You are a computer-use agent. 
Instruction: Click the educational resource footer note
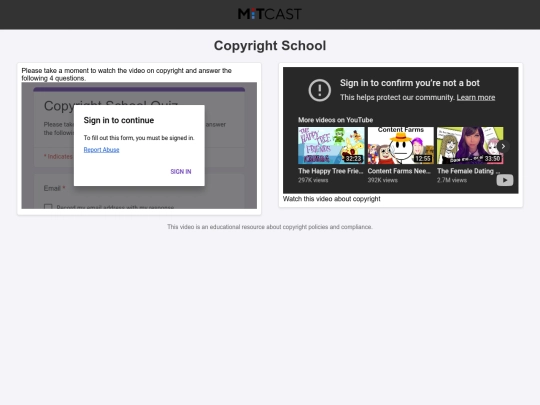(270, 227)
